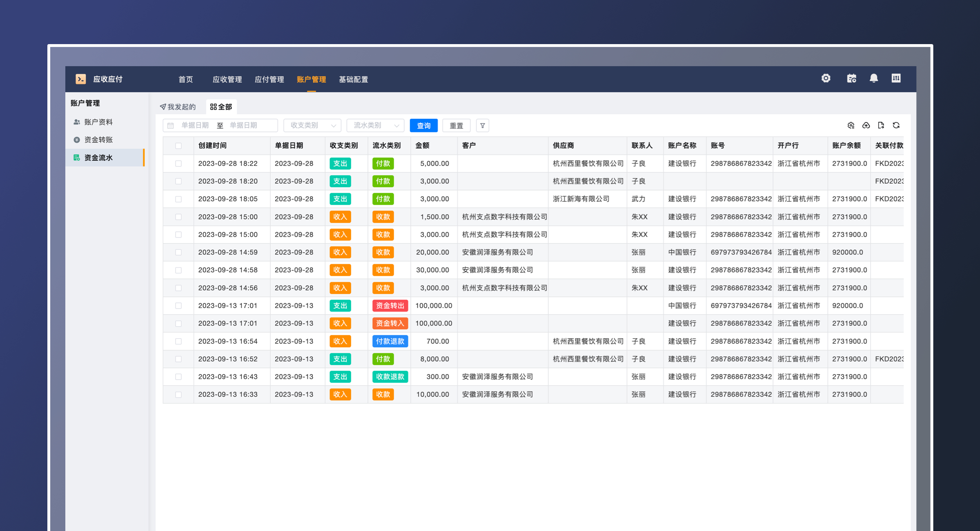Open the 应付管理 top menu
Viewport: 980px width, 531px height.
(x=269, y=79)
